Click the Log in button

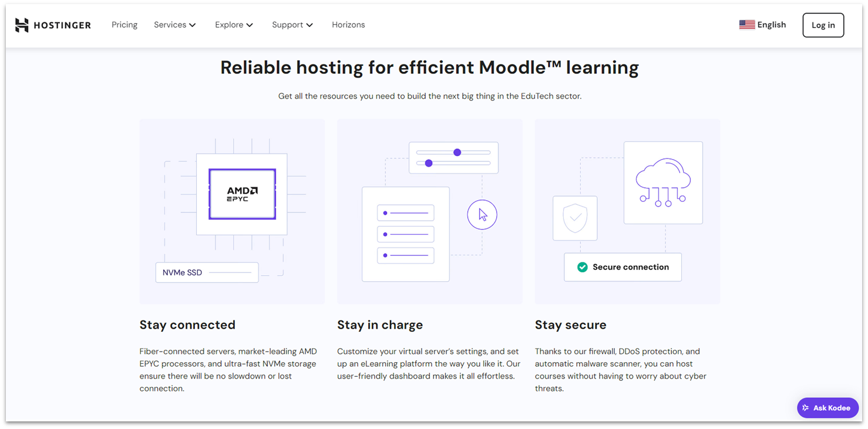pyautogui.click(x=823, y=25)
